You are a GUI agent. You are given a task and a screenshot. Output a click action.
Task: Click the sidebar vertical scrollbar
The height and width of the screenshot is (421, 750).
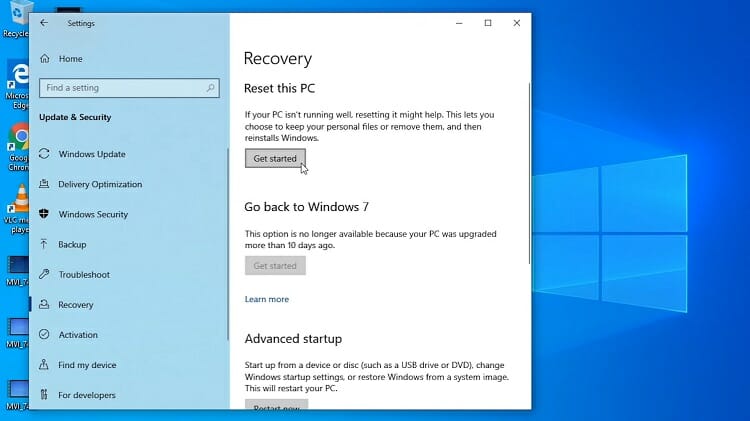click(228, 244)
